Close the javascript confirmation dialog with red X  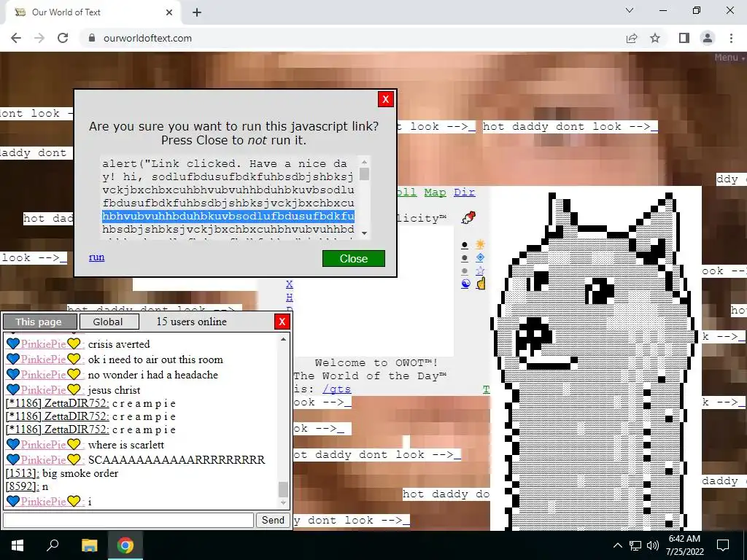tap(385, 99)
